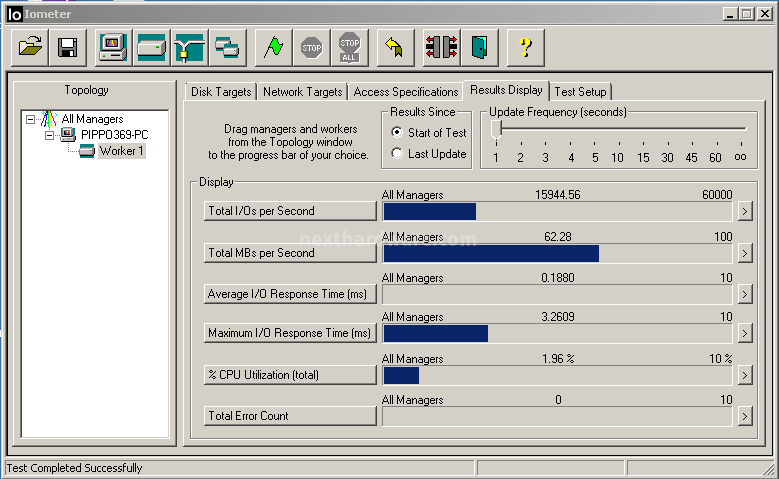Click the 15944.56 I/Os value
The image size is (779, 479).
(557, 195)
